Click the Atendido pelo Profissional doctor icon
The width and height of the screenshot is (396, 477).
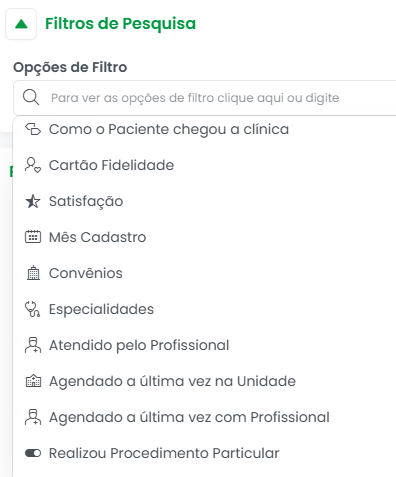[x=33, y=345]
